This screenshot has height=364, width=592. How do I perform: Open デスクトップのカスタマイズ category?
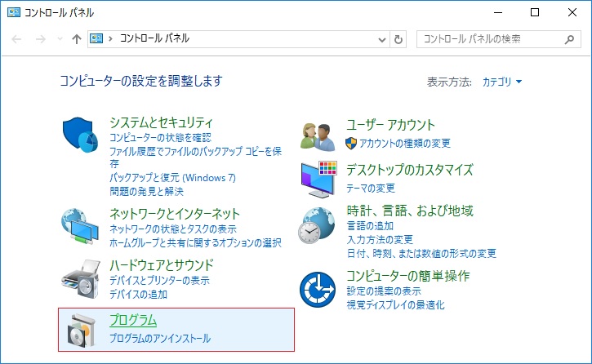point(410,170)
